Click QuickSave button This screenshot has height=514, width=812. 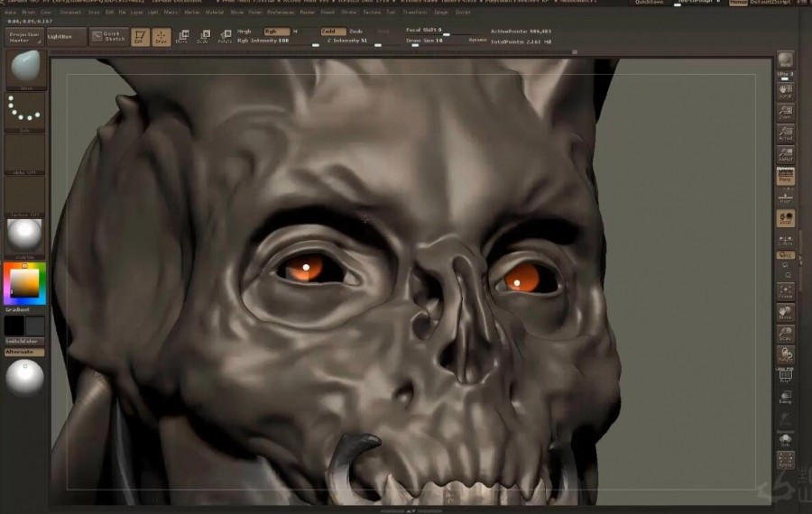[x=650, y=3]
